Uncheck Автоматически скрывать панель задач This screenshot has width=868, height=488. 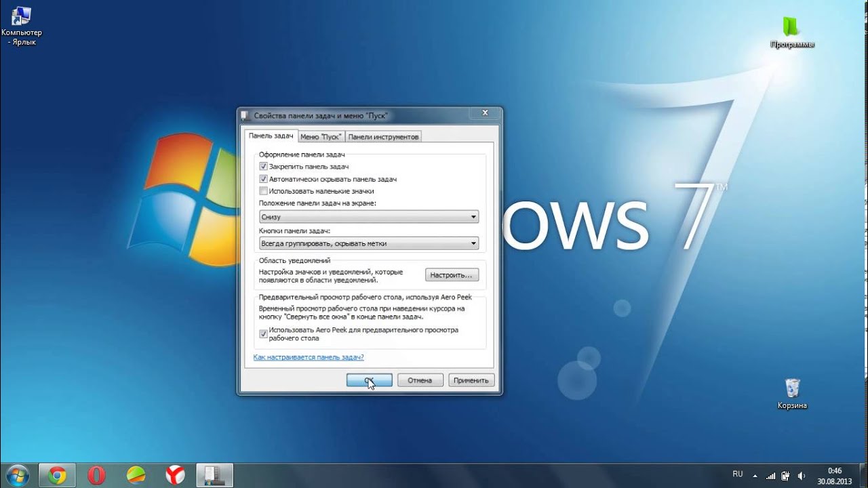pos(264,180)
